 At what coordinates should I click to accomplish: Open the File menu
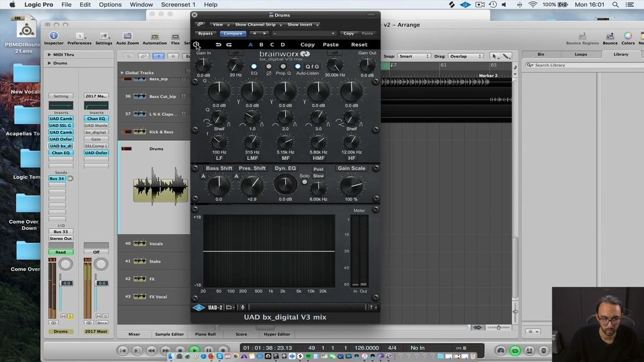(x=66, y=5)
